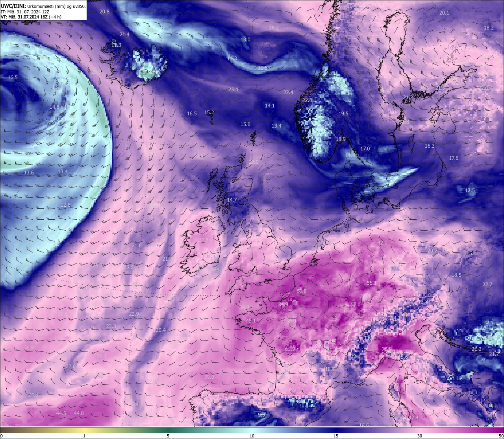Screen dimensions: 504x439
Task: Click the map value '57.0'
Action: (356, 305)
